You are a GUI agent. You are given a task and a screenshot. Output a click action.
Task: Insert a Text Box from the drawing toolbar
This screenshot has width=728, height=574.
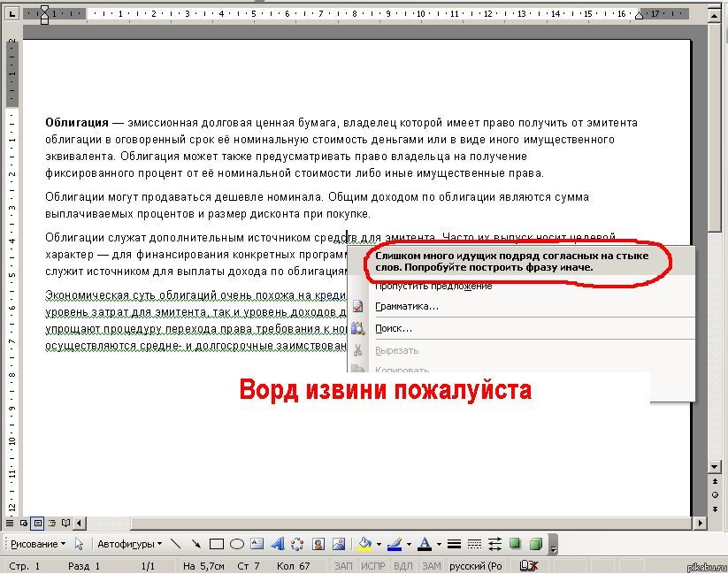coord(257,544)
